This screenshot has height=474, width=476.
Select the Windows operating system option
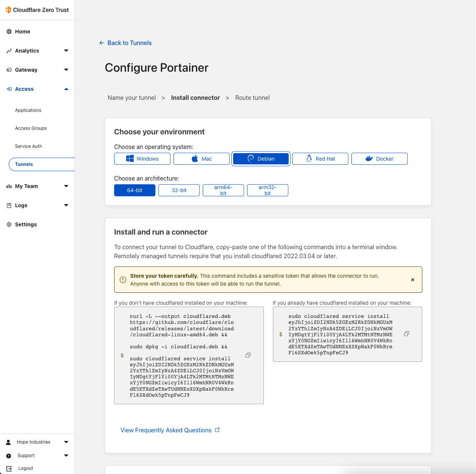[x=142, y=159]
